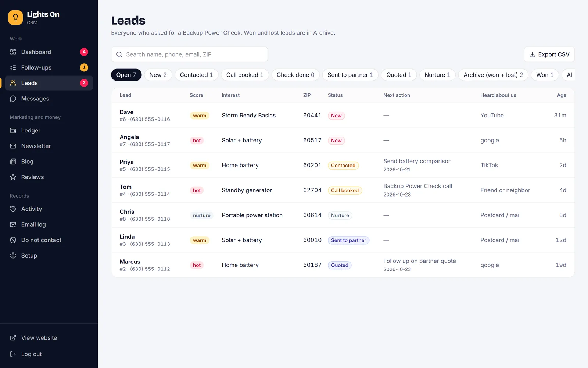Click the Log out arrow icon
This screenshot has width=588, height=368.
(13, 354)
